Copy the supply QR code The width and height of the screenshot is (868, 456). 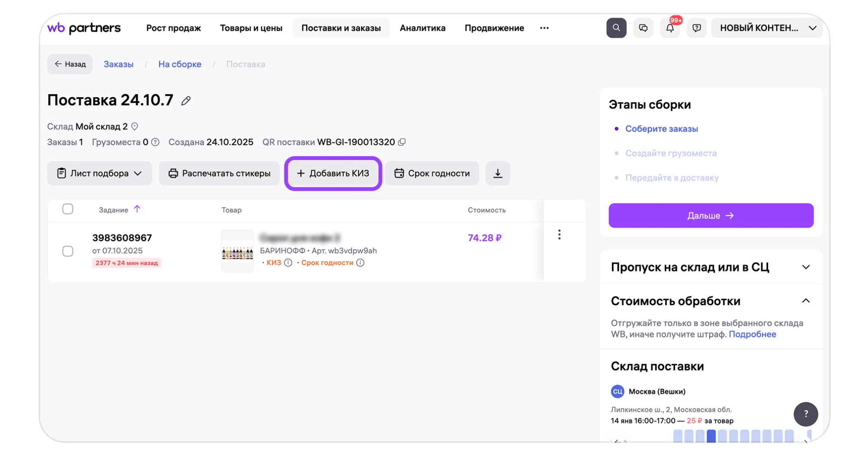(402, 142)
